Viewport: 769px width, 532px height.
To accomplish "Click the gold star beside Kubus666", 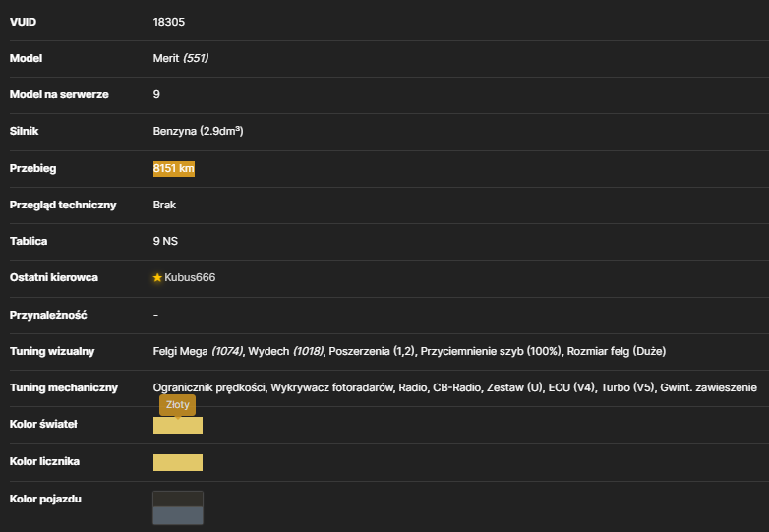I will [x=157, y=277].
